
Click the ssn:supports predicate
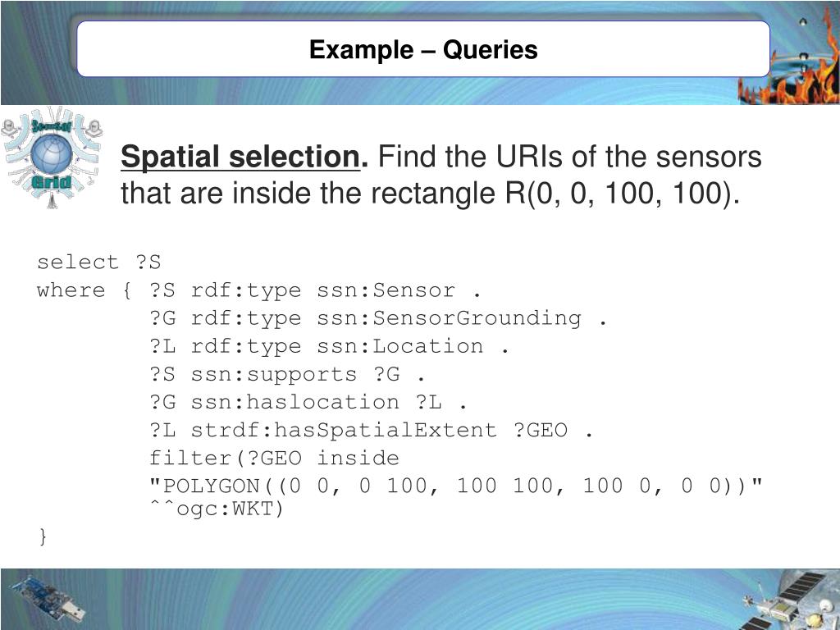(x=274, y=374)
